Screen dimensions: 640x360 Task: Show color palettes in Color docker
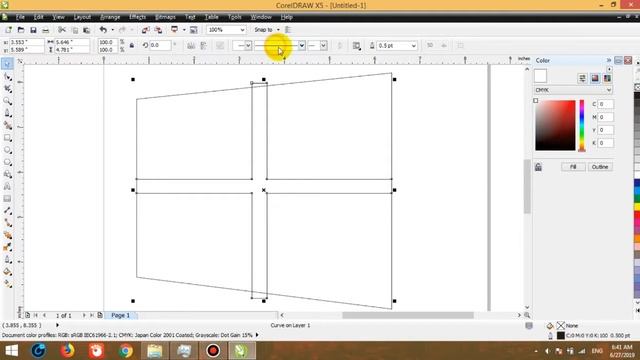(x=607, y=78)
